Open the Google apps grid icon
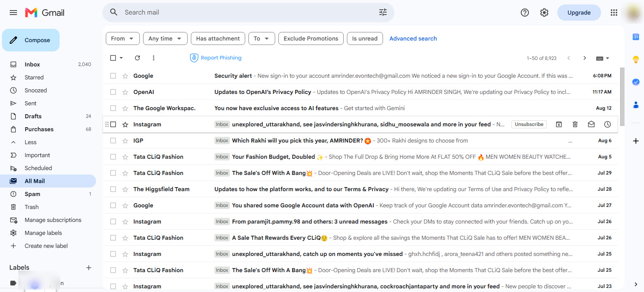 [x=614, y=13]
